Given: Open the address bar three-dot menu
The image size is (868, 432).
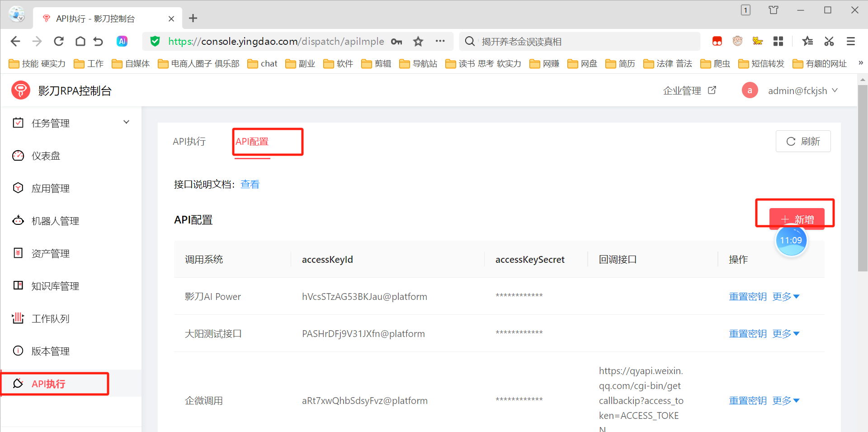Looking at the screenshot, I should [x=440, y=41].
